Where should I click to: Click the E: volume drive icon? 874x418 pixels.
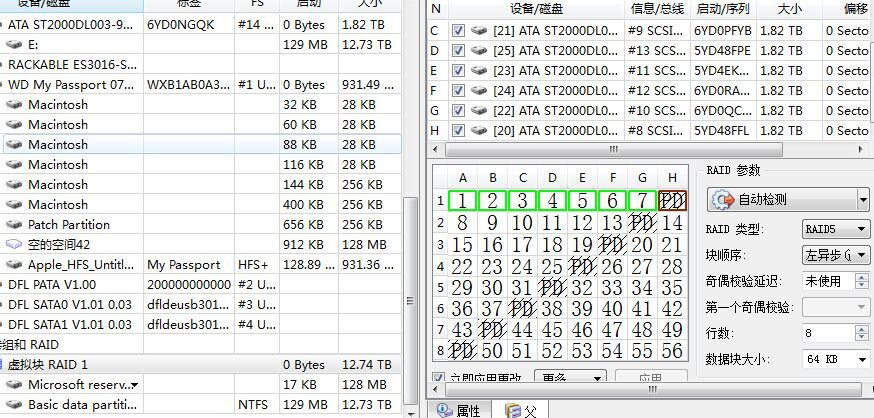[14, 45]
